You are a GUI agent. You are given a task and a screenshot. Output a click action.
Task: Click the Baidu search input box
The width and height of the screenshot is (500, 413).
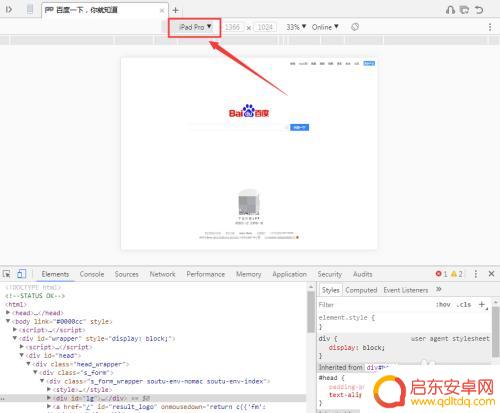coord(239,127)
